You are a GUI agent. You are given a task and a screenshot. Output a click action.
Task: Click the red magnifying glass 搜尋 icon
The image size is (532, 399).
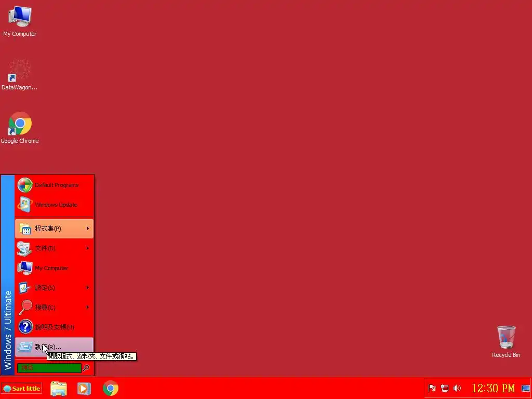point(25,308)
